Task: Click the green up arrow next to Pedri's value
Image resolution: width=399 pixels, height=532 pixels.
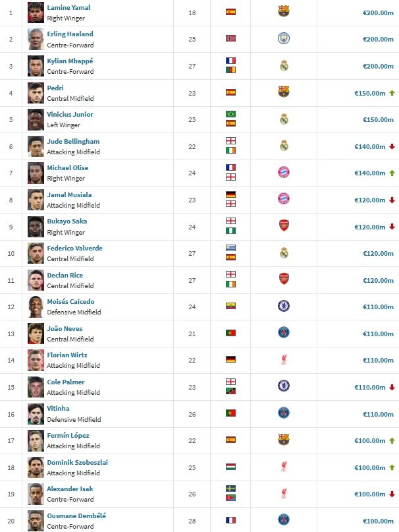Action: (392, 93)
